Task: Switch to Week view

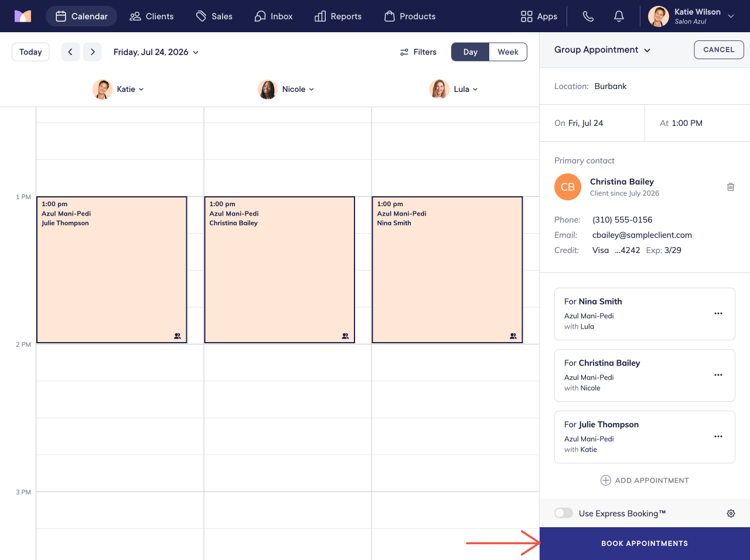Action: 508,52
